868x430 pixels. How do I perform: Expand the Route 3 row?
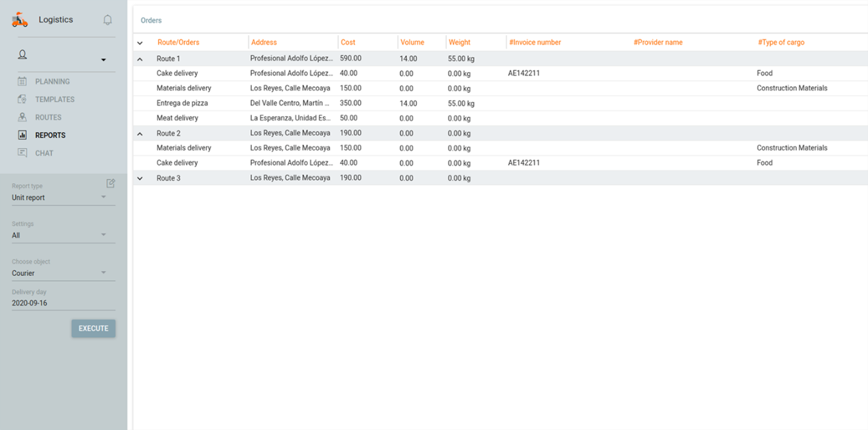(140, 178)
